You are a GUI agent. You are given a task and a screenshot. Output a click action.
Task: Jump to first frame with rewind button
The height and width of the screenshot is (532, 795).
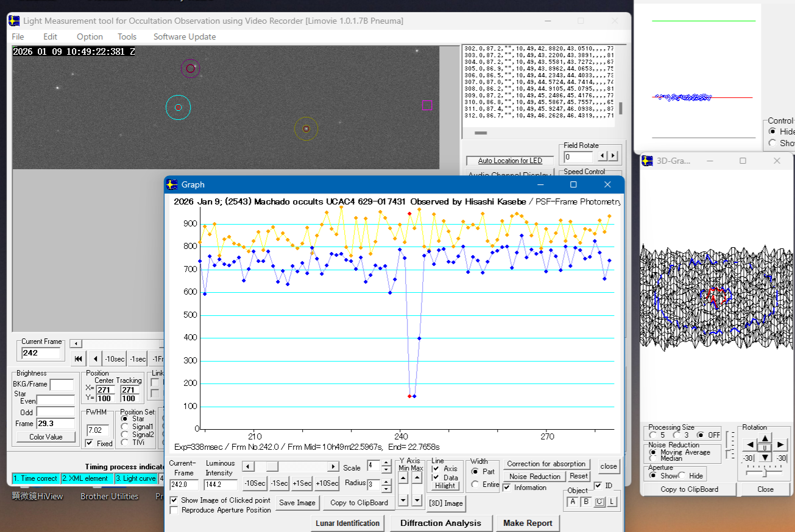tap(78, 359)
